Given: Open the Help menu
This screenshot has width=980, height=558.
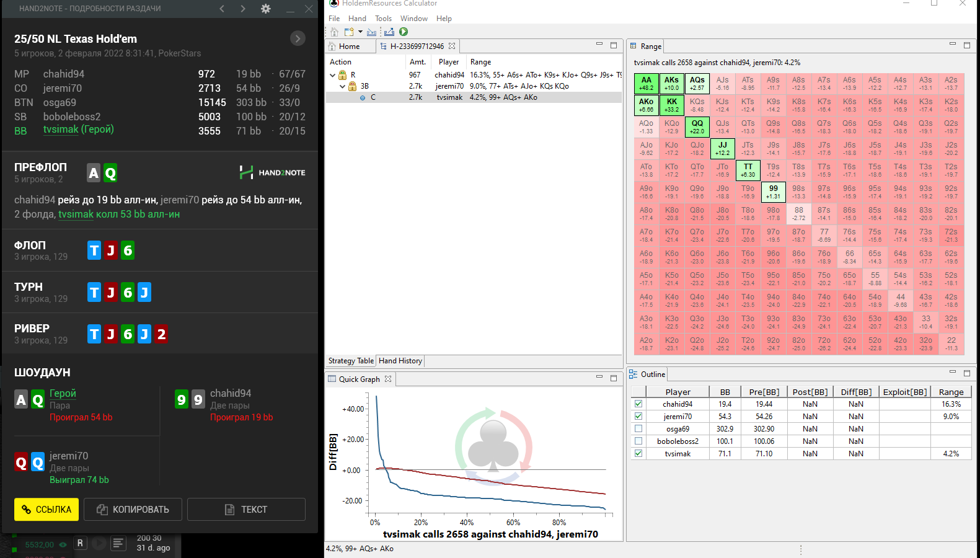Looking at the screenshot, I should point(444,19).
